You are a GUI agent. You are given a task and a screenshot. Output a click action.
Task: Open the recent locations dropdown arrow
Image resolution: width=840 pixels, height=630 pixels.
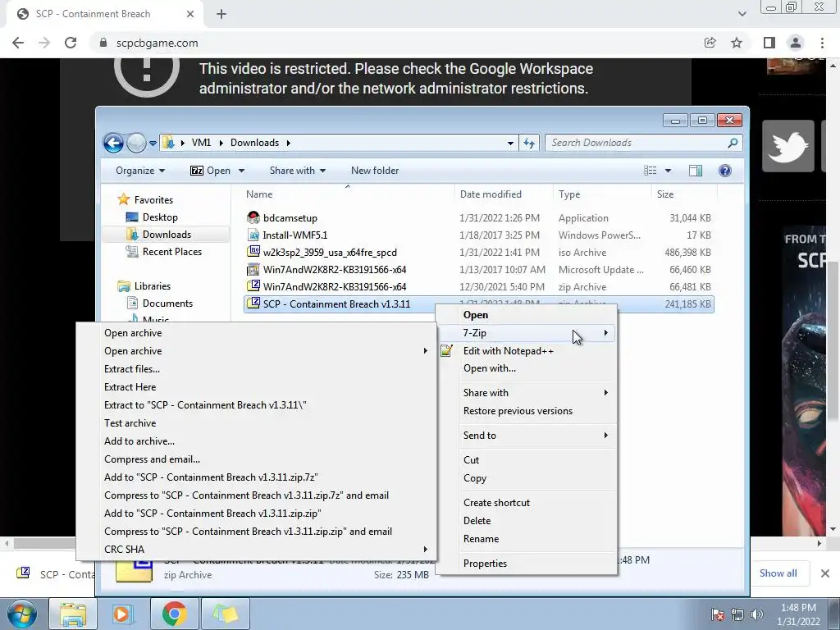pyautogui.click(x=153, y=143)
